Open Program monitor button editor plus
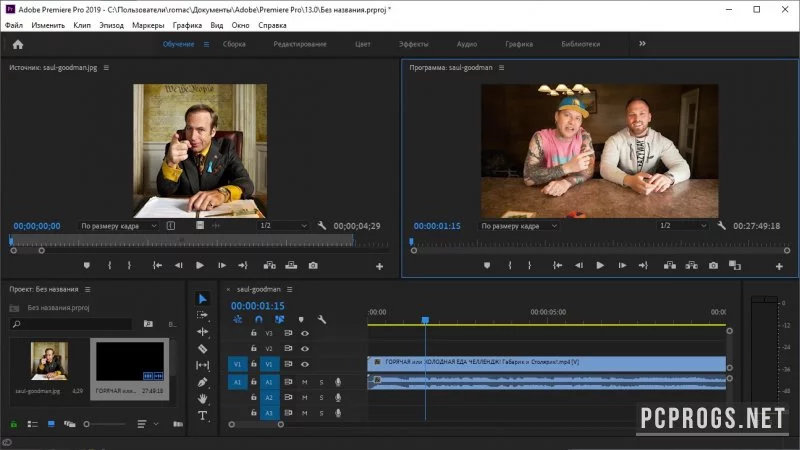 pyautogui.click(x=779, y=266)
